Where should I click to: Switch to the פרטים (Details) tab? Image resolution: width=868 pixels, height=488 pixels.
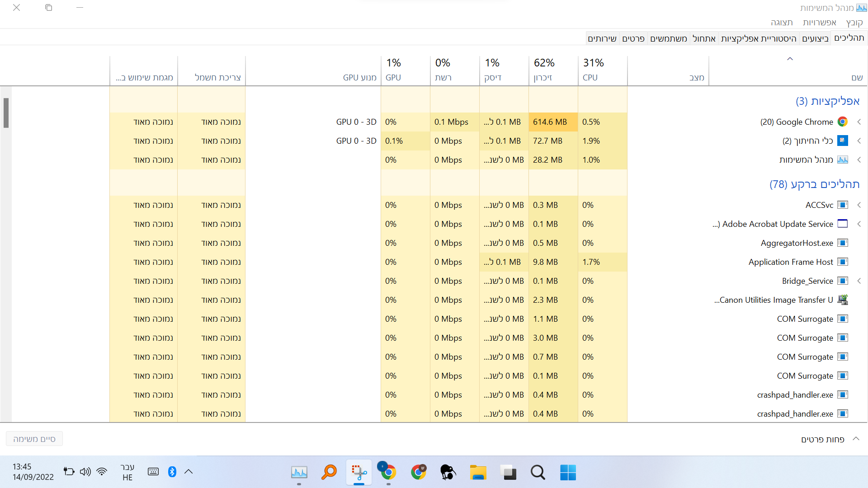pyautogui.click(x=633, y=39)
